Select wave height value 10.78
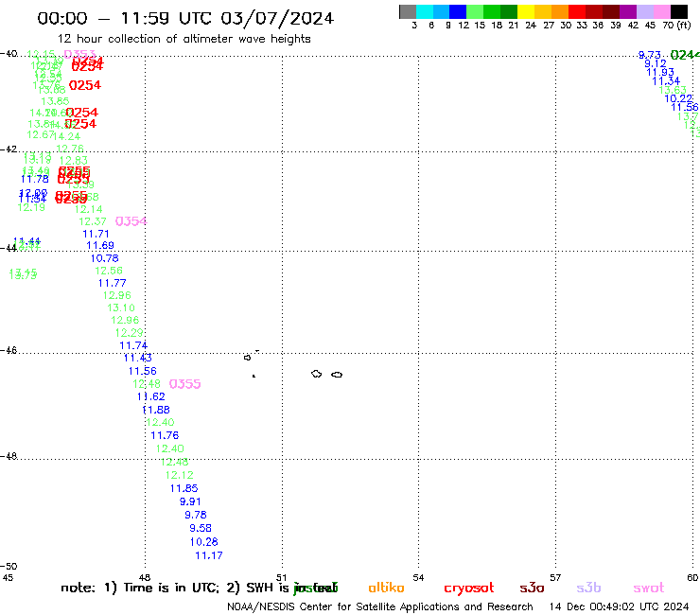The image size is (700, 615). (x=104, y=258)
